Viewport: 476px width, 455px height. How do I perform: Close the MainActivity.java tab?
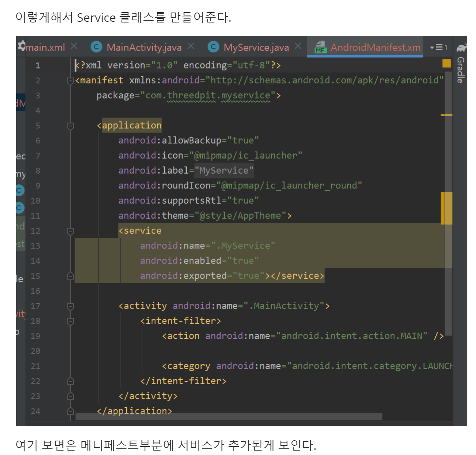point(191,46)
